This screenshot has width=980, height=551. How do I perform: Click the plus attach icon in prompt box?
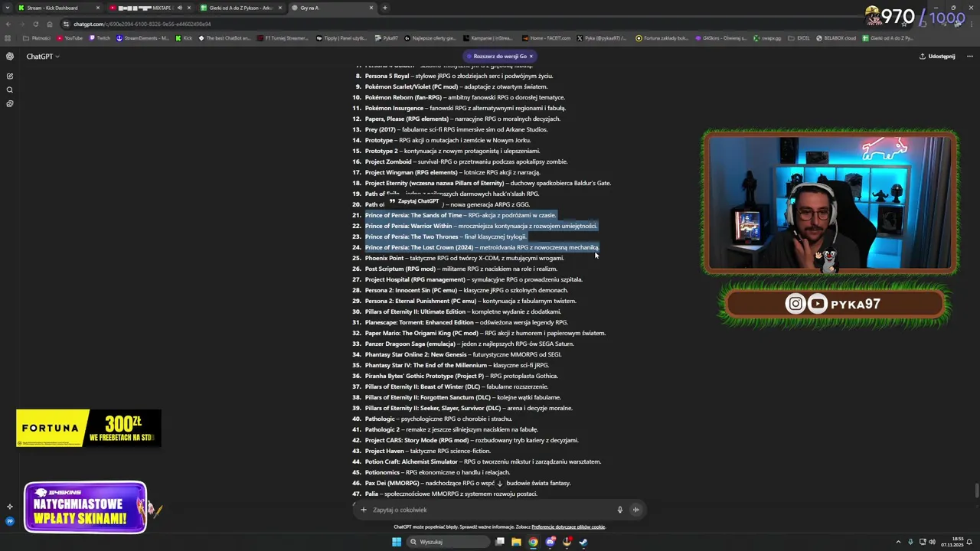coord(364,510)
